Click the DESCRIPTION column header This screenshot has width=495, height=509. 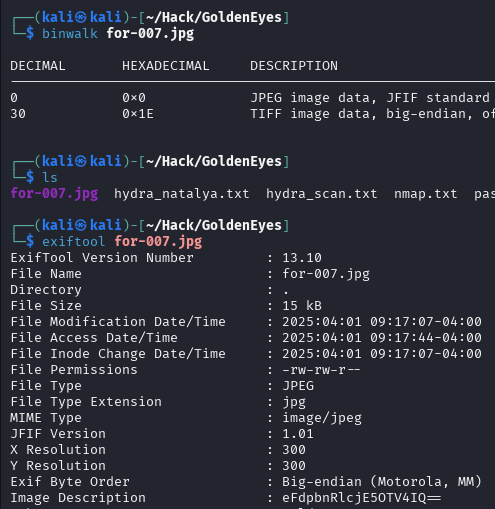294,66
